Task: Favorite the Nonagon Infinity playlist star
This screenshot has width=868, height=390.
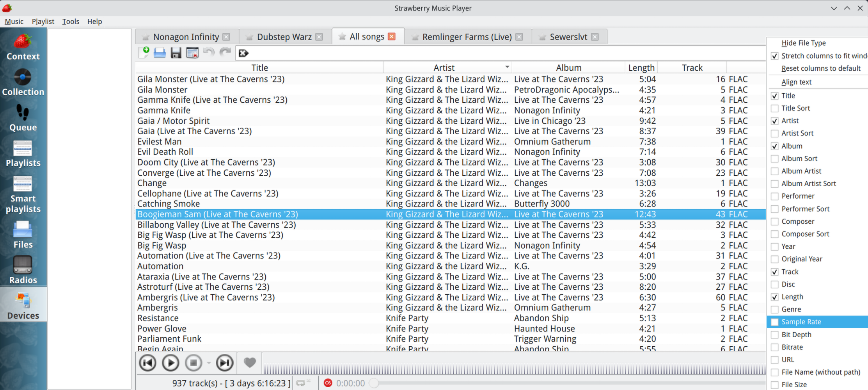Action: (146, 37)
